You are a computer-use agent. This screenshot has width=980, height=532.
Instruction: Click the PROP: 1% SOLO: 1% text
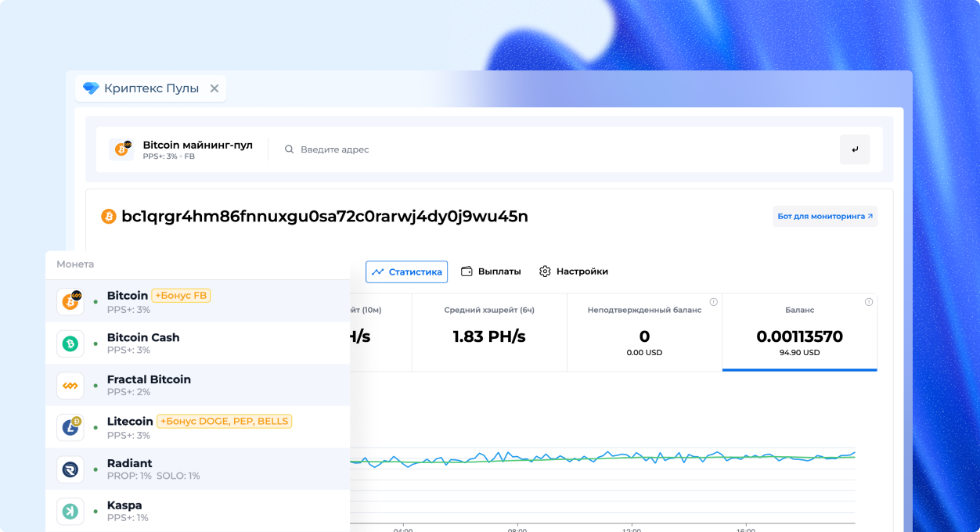click(153, 476)
